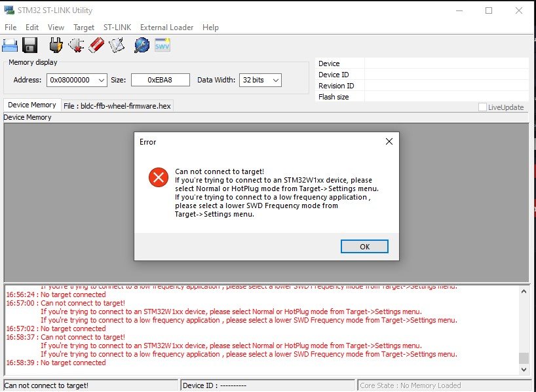Click the Full chip erase icon

pos(96,45)
